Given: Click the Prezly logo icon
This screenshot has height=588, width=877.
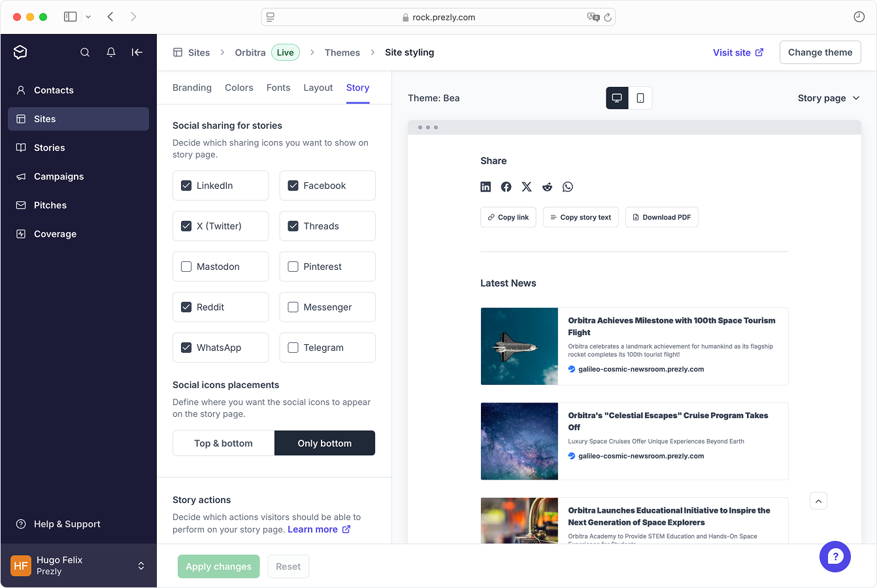Looking at the screenshot, I should pyautogui.click(x=20, y=52).
